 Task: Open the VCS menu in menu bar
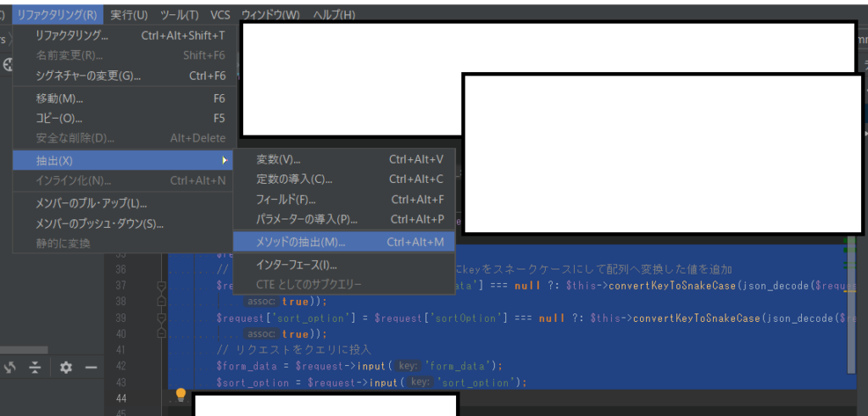220,15
